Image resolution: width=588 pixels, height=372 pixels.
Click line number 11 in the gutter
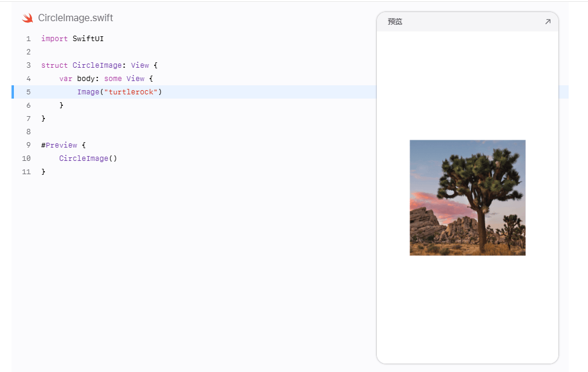click(x=26, y=172)
